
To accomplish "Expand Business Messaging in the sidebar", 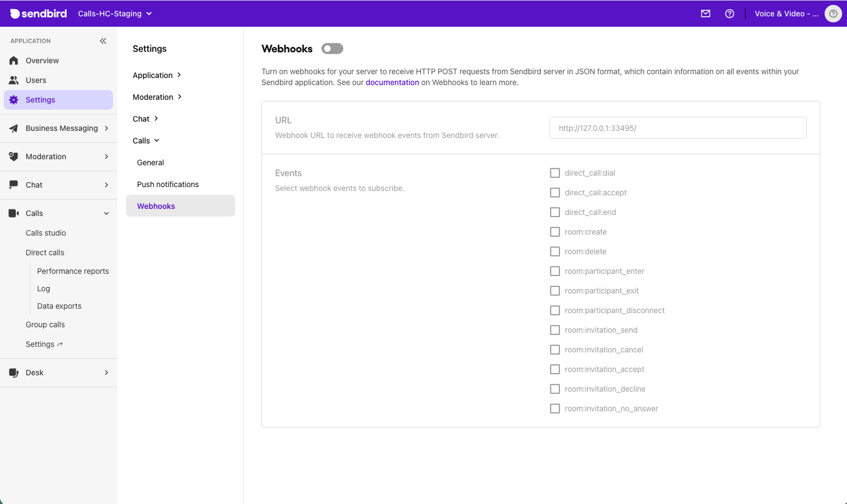I will 106,128.
